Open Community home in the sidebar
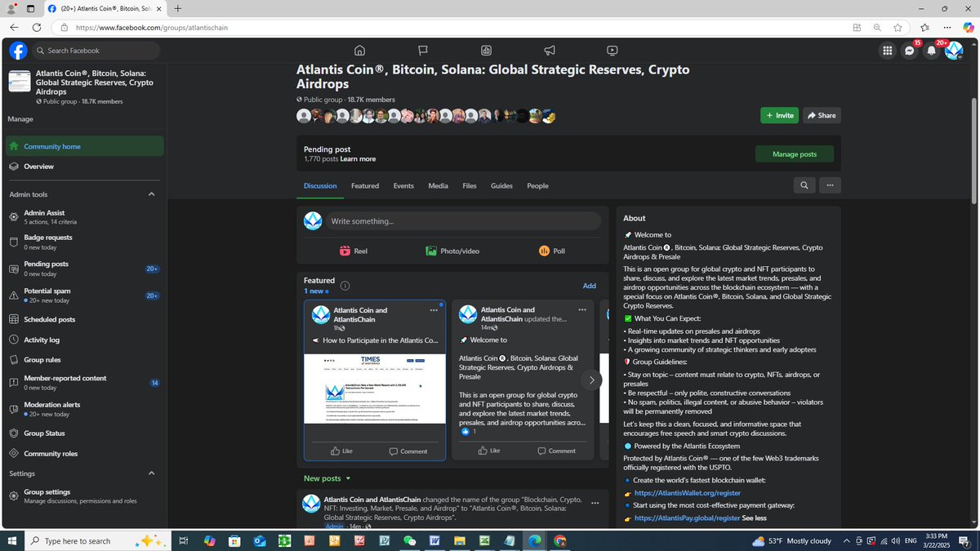The image size is (980, 551). [84, 146]
